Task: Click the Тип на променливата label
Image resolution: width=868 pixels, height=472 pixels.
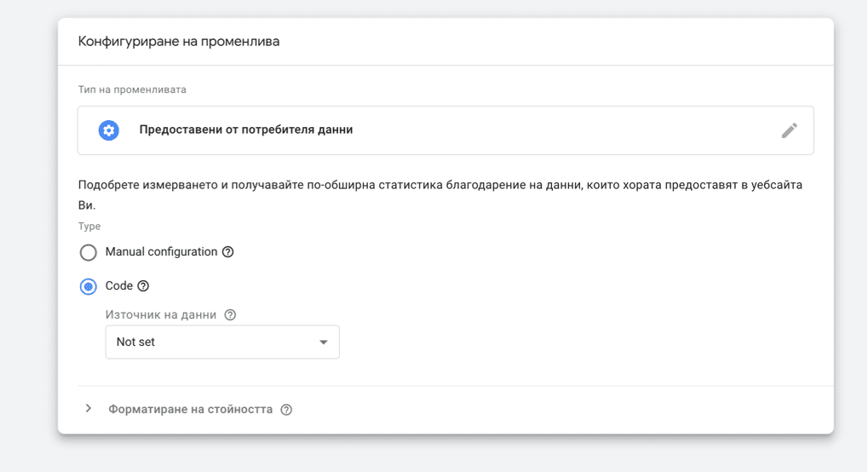Action: tap(132, 89)
